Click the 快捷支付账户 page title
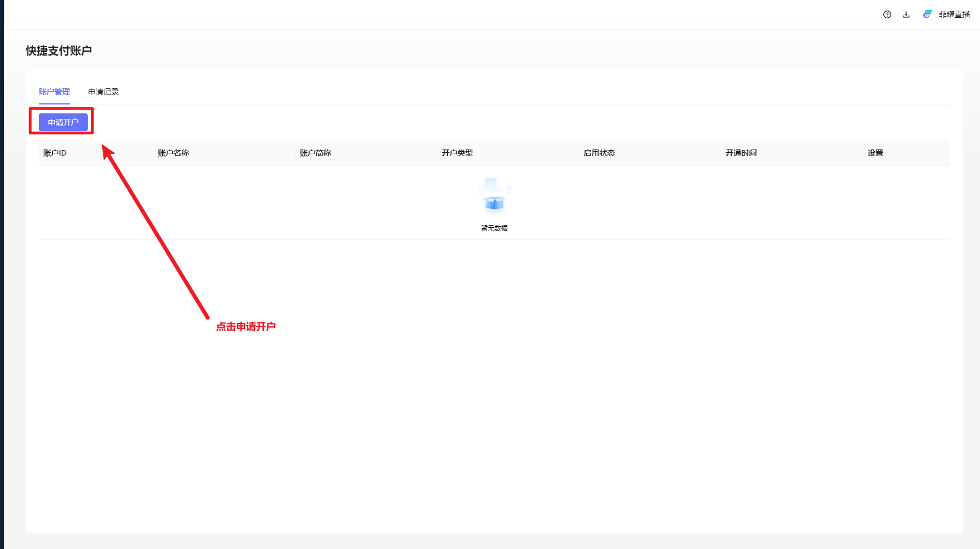Image resolution: width=980 pixels, height=549 pixels. (59, 51)
